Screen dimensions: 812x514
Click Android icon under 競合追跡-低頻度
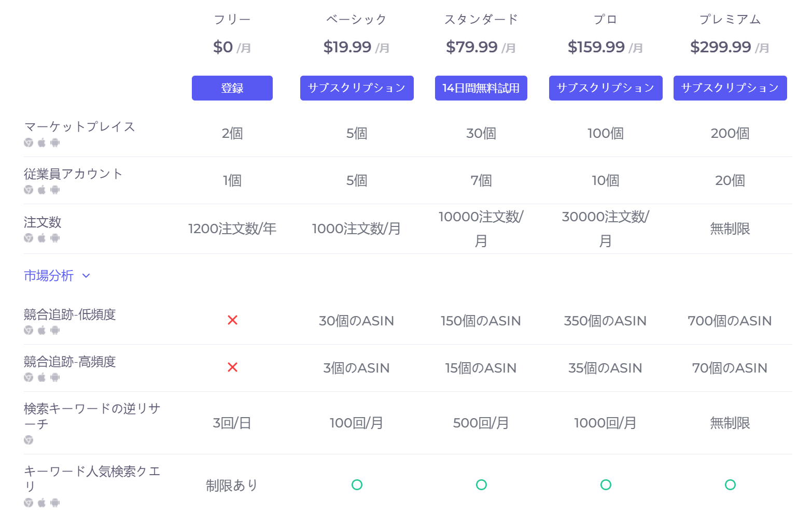coord(55,330)
